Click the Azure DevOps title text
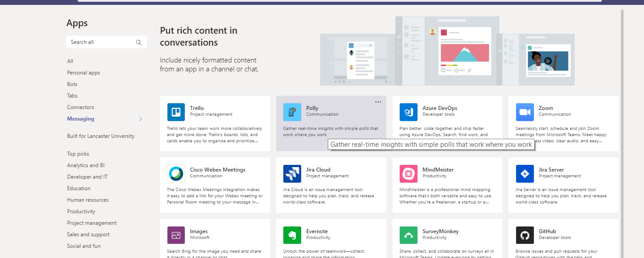This screenshot has height=258, width=644. tap(440, 108)
